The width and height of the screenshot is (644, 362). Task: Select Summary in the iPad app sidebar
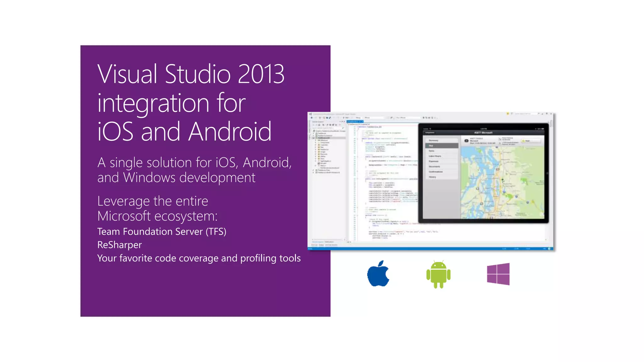click(x=441, y=140)
